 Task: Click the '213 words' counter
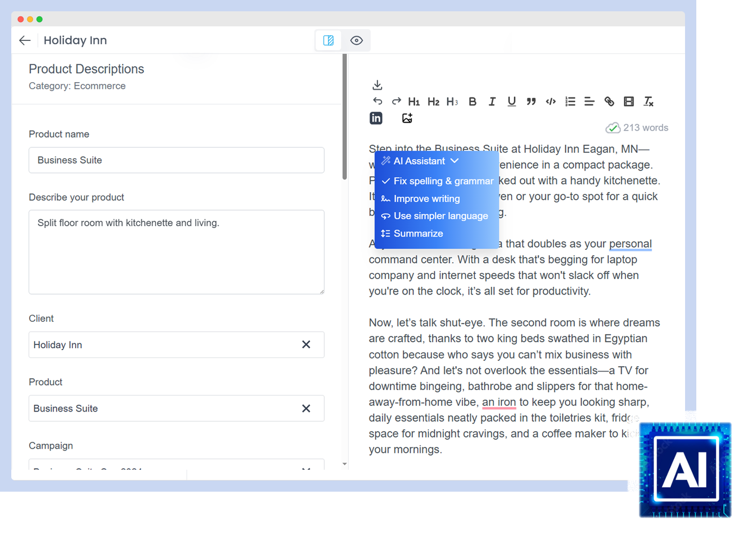tap(646, 128)
